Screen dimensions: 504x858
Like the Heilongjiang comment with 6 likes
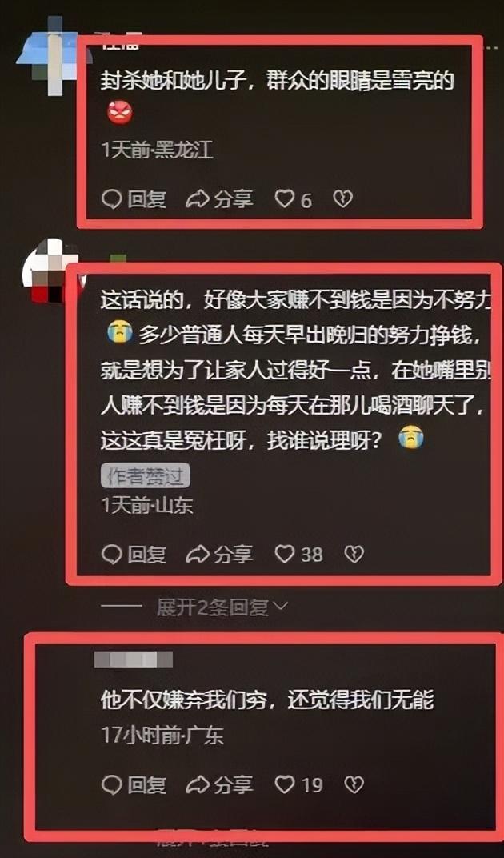[x=285, y=199]
